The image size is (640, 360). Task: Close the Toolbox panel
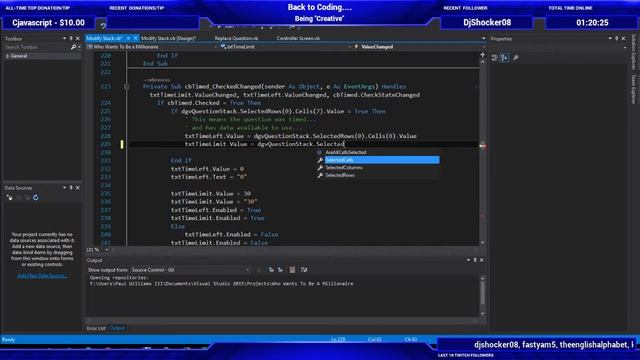coord(78,38)
